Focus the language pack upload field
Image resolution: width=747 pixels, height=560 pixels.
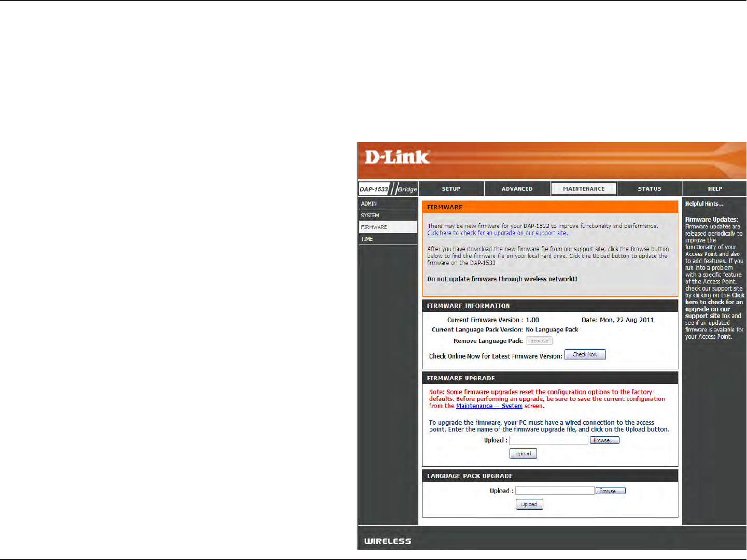pyautogui.click(x=555, y=491)
